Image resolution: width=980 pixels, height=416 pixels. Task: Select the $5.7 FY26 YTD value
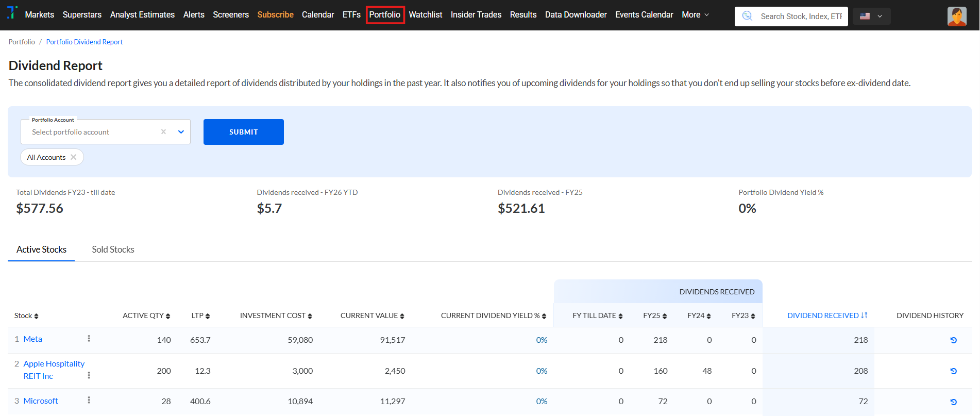(269, 208)
